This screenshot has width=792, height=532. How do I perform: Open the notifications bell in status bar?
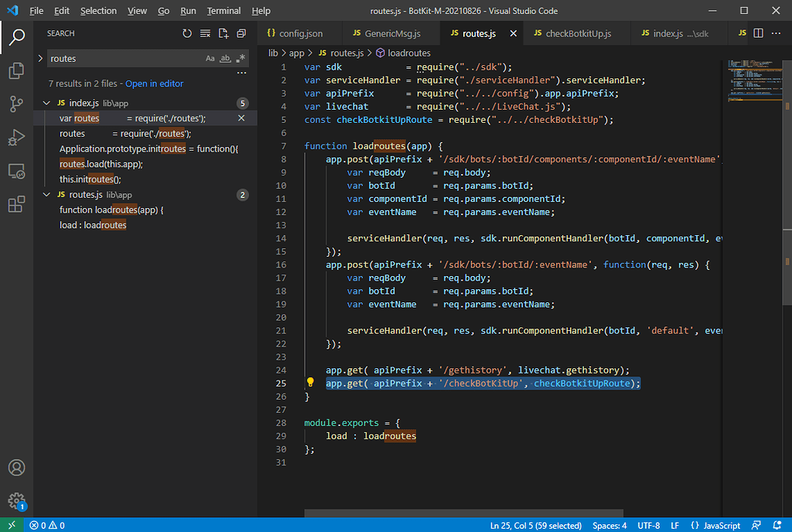coord(778,525)
